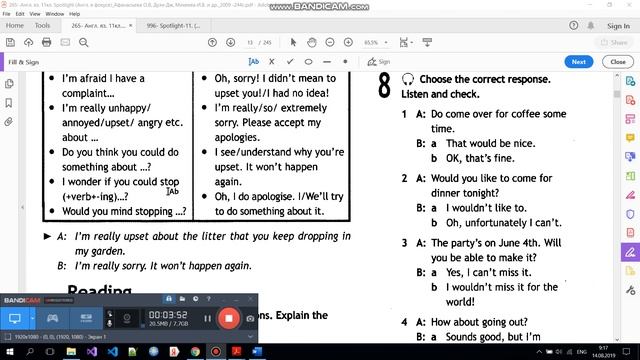Select the crossmark tool
This screenshot has height=360, width=640.
point(271,62)
